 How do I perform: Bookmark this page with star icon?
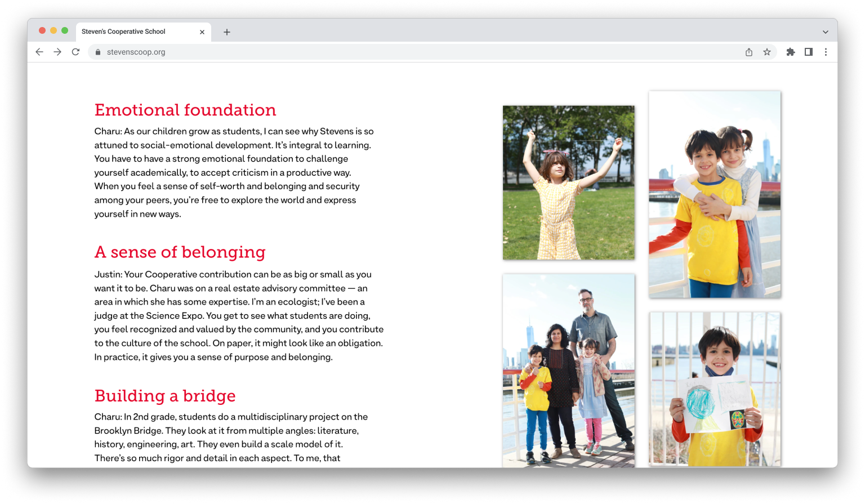click(767, 52)
